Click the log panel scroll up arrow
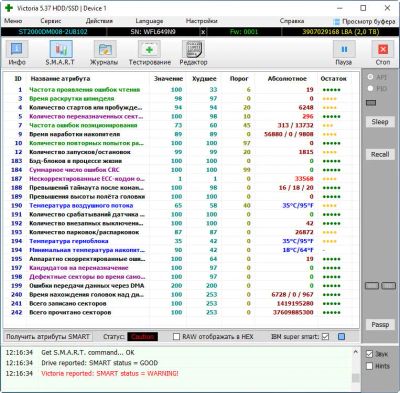The width and height of the screenshot is (400, 393). [356, 352]
